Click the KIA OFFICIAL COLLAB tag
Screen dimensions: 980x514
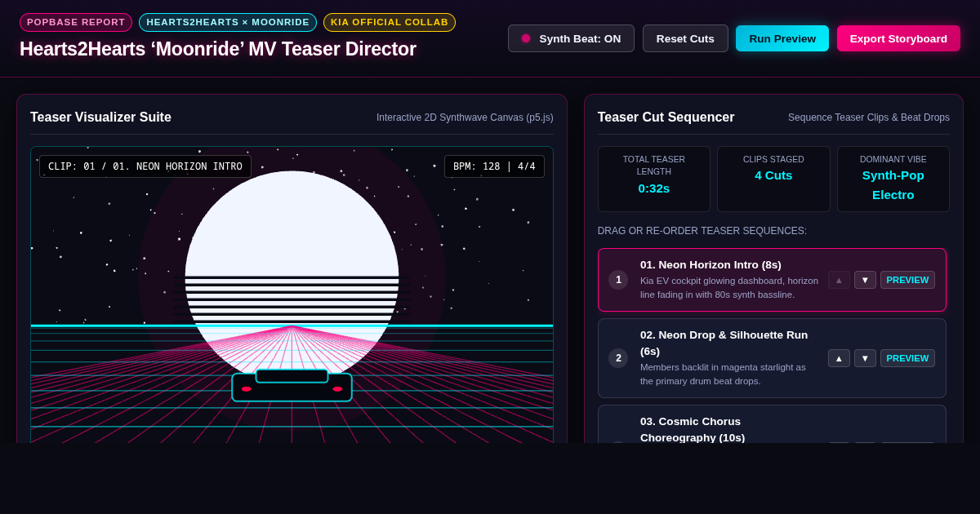click(x=390, y=22)
